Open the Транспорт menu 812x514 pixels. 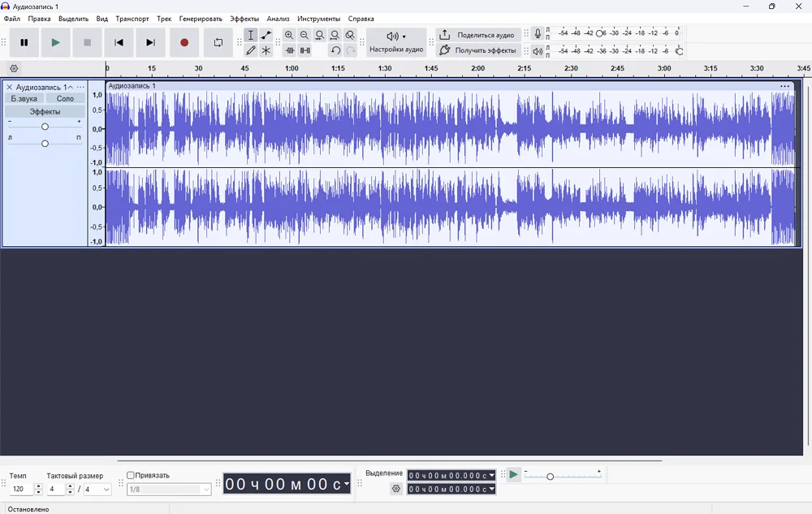click(x=132, y=19)
